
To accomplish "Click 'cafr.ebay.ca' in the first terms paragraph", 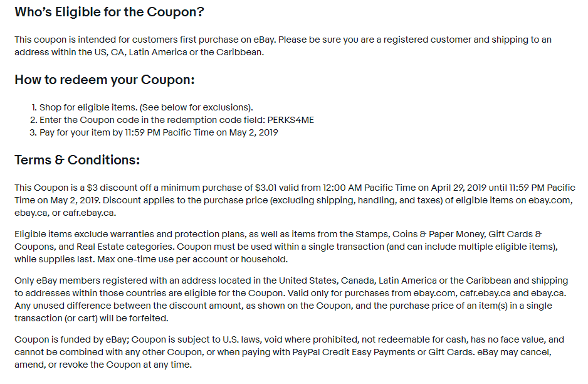I will click(x=88, y=213).
